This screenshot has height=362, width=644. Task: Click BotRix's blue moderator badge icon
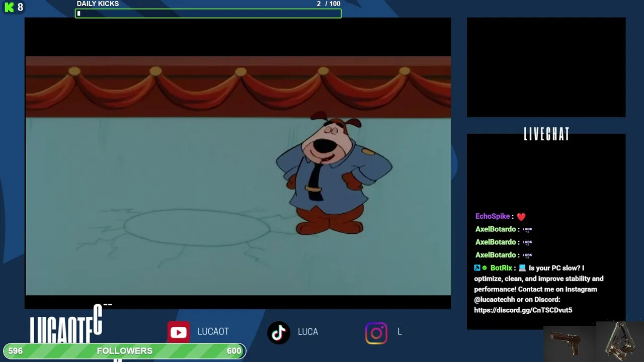click(x=477, y=268)
